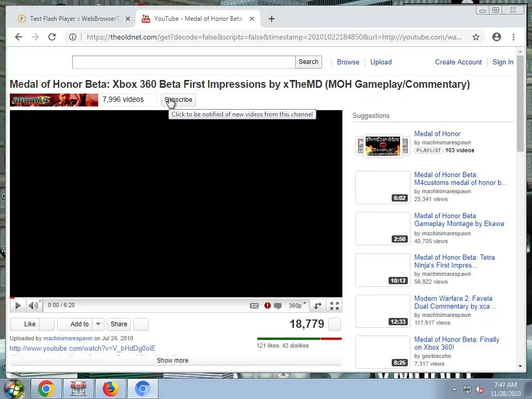This screenshot has width=532, height=399.
Task: Open the Upload link
Action: (381, 62)
